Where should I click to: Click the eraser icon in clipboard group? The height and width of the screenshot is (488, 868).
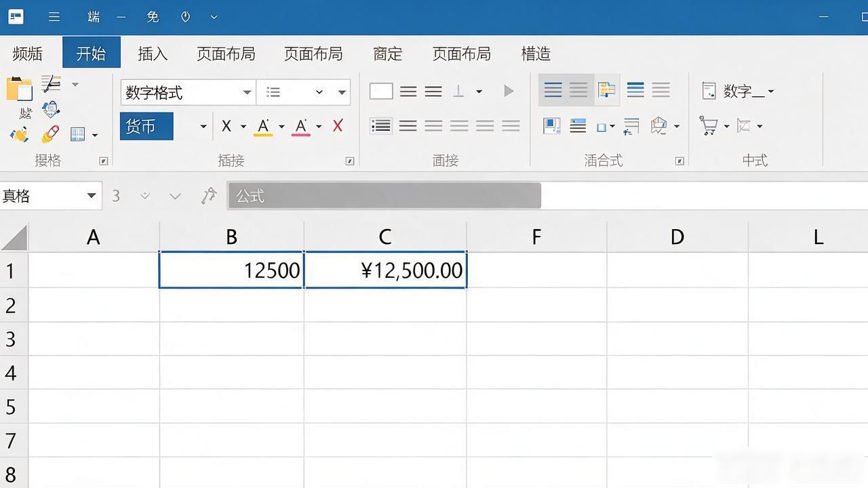[50, 134]
